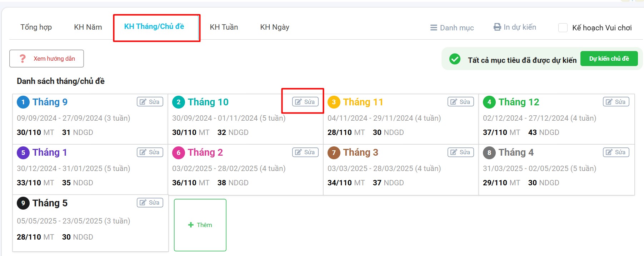
Task: Click the Danh mục list icon
Action: (434, 28)
